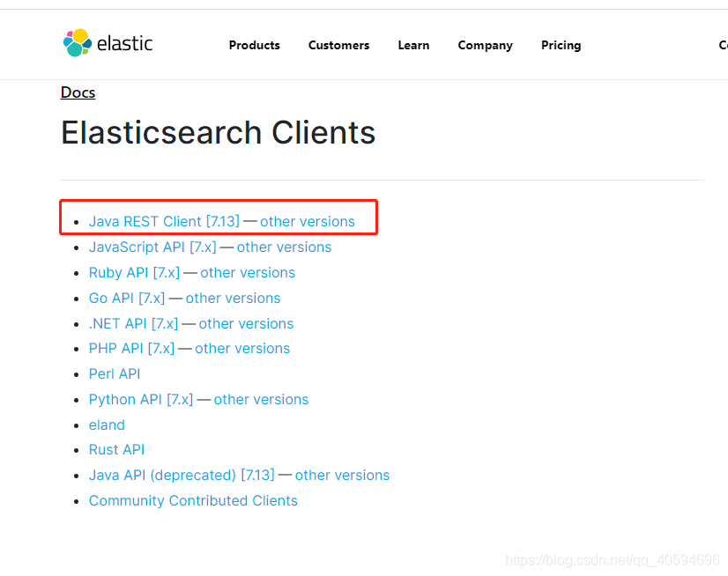Open PHP API [7.x] docs

132,348
